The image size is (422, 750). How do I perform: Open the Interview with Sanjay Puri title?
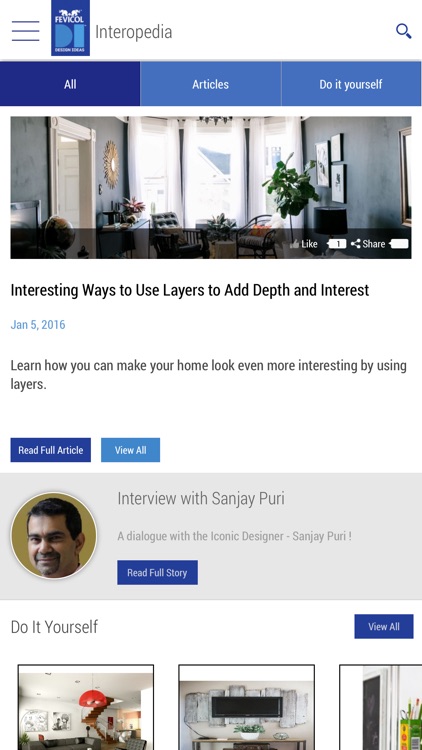point(201,498)
